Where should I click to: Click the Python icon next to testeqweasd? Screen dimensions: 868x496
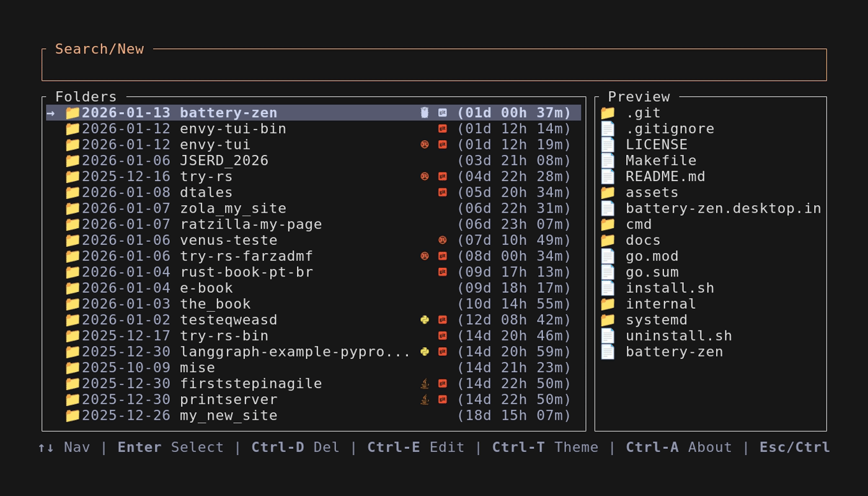424,319
